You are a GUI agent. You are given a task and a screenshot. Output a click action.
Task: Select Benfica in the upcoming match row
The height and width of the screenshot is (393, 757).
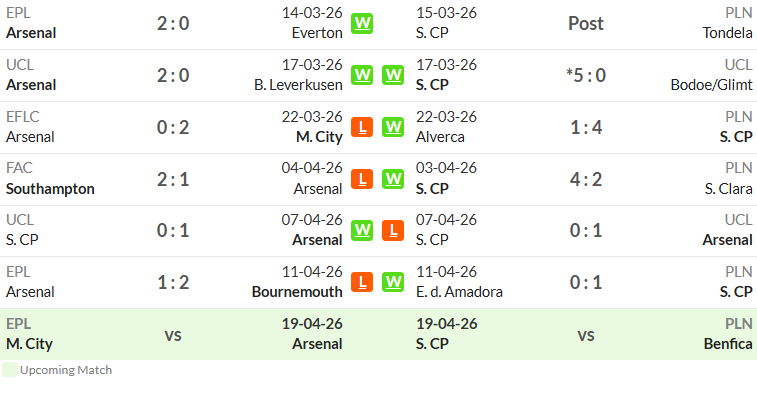pos(728,344)
